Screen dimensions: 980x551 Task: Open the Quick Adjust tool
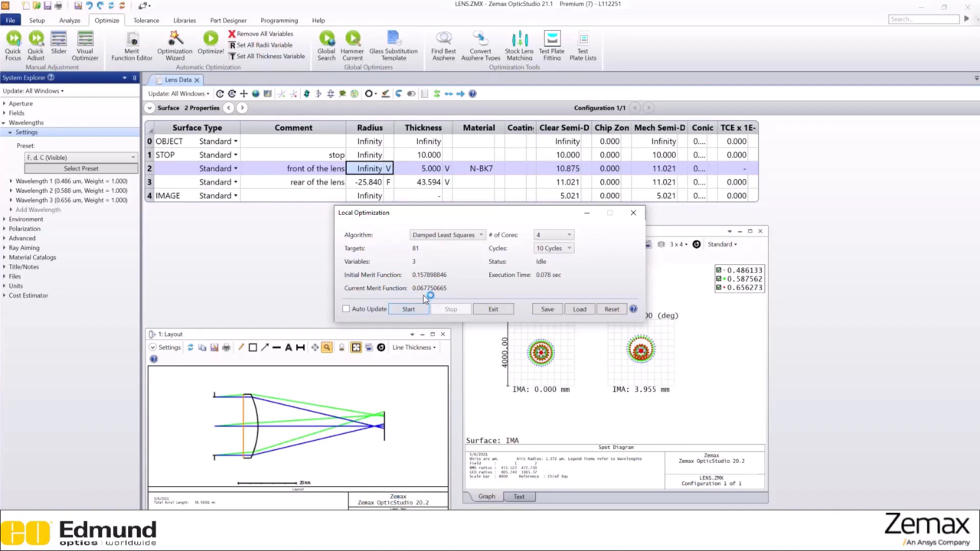[35, 46]
